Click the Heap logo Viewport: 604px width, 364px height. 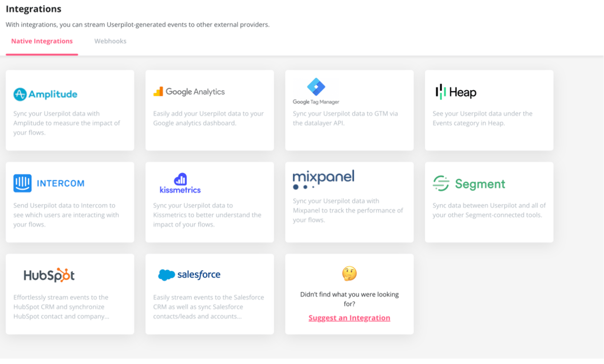pyautogui.click(x=456, y=92)
